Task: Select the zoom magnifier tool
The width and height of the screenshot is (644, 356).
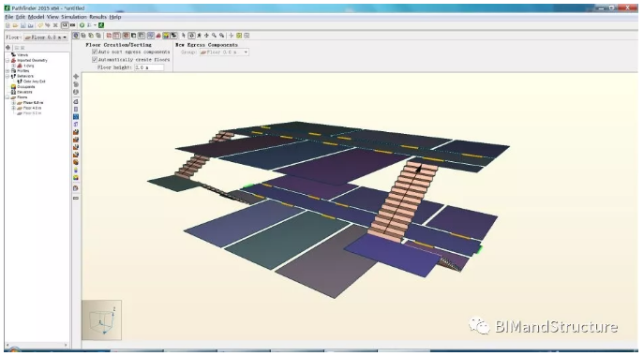Action: click(214, 36)
